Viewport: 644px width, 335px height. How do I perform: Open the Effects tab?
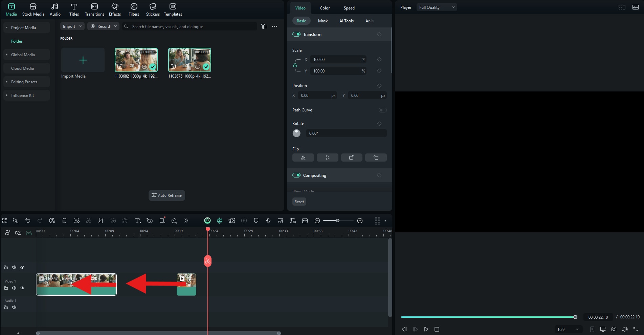tap(115, 9)
